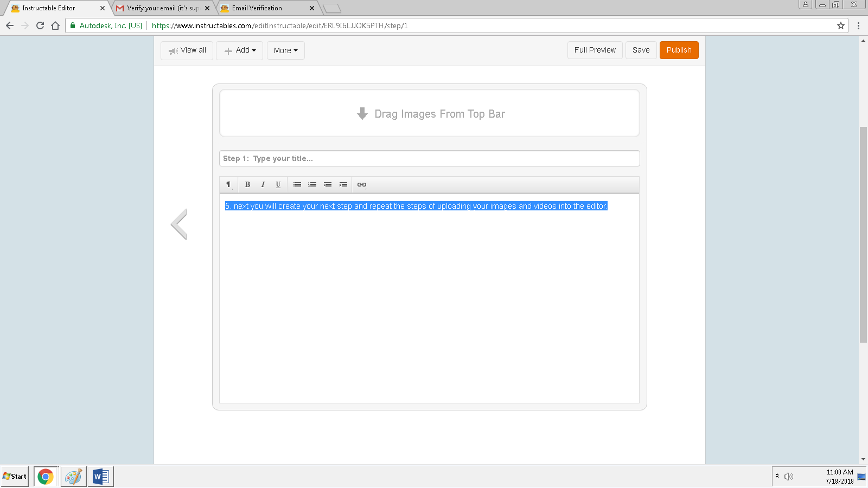The width and height of the screenshot is (868, 488).
Task: Close the Email Verification tab
Action: (x=311, y=8)
